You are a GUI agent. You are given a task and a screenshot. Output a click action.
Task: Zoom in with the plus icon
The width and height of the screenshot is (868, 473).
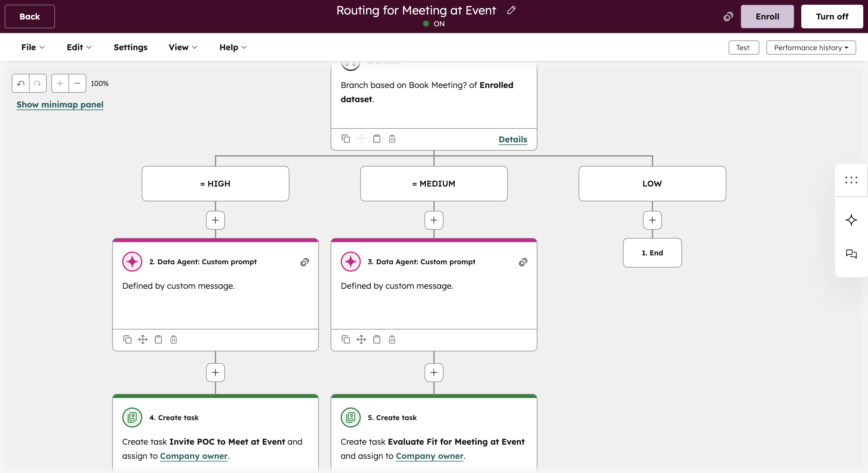60,83
